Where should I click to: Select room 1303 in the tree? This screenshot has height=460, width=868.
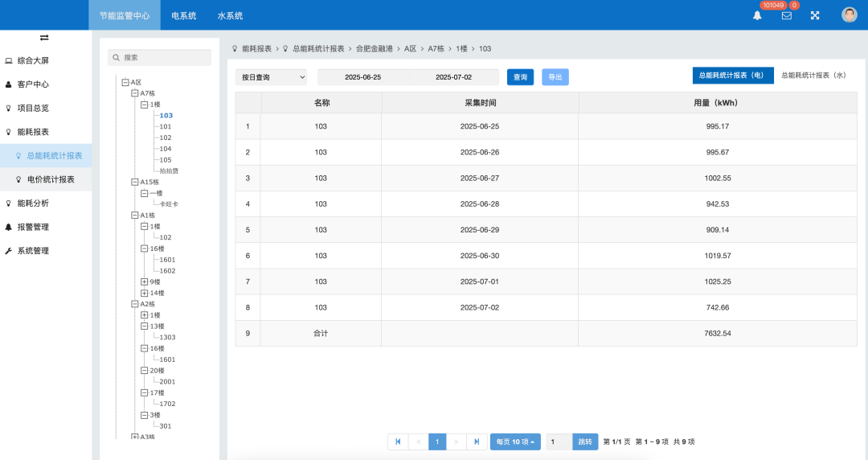point(167,337)
